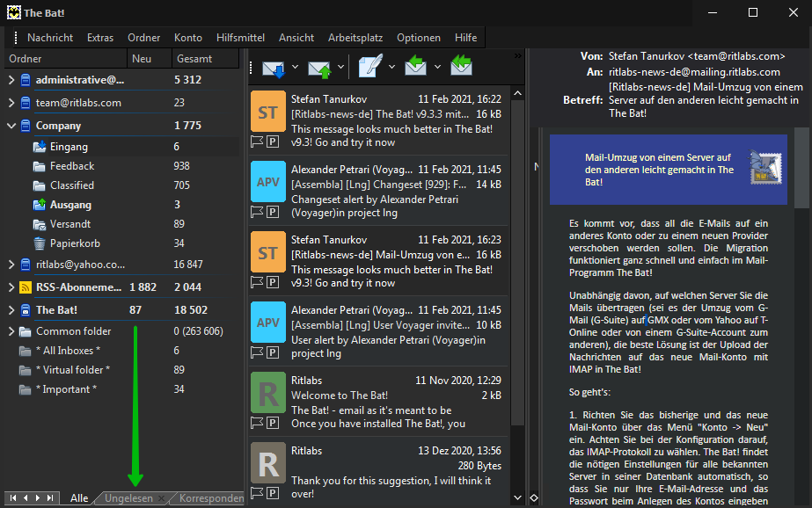Select the Ausgang outbox folder
The height and width of the screenshot is (508, 812).
tap(70, 205)
